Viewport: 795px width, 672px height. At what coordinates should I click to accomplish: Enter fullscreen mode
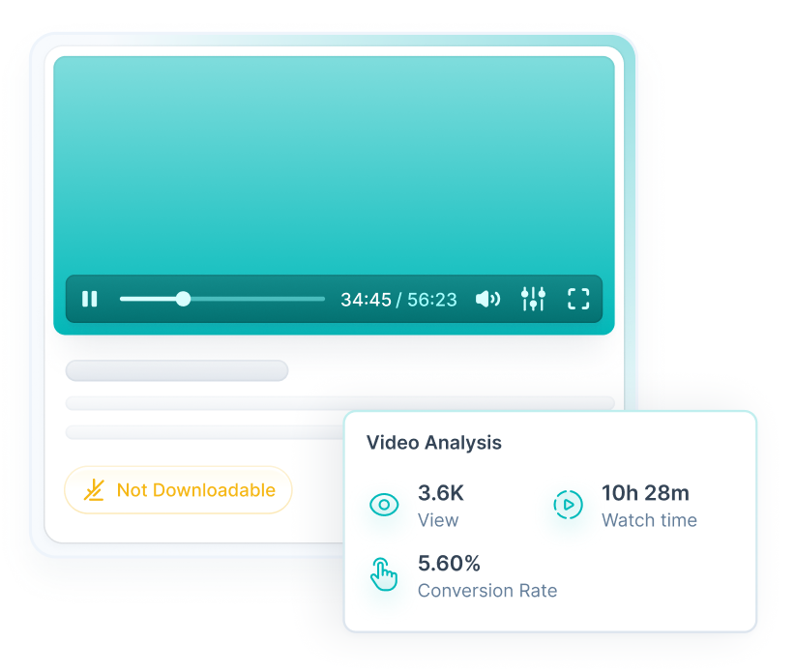pos(578,299)
